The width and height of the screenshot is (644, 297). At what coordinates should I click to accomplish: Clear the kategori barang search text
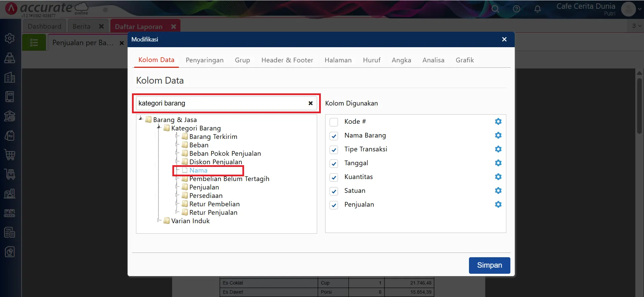click(310, 103)
